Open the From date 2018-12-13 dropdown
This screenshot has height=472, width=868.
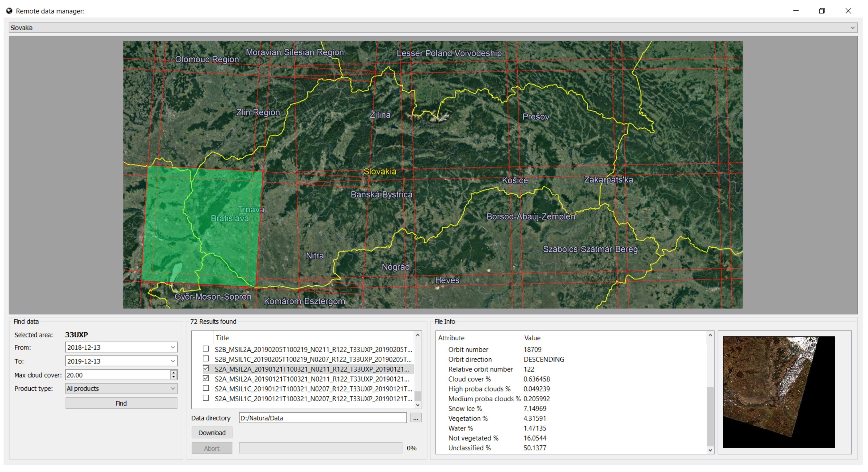pyautogui.click(x=172, y=347)
